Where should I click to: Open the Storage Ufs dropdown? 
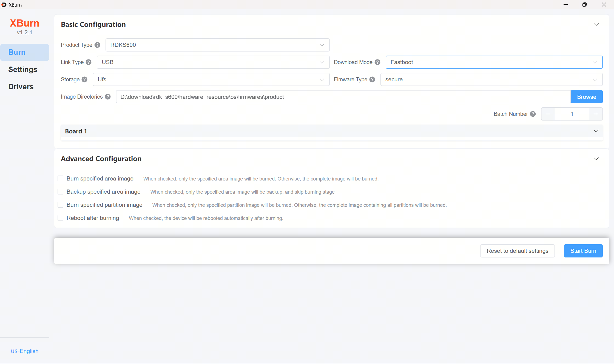(211, 79)
